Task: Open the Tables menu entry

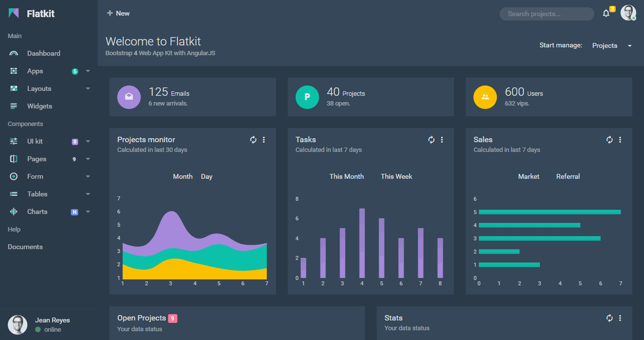Action: coord(38,194)
